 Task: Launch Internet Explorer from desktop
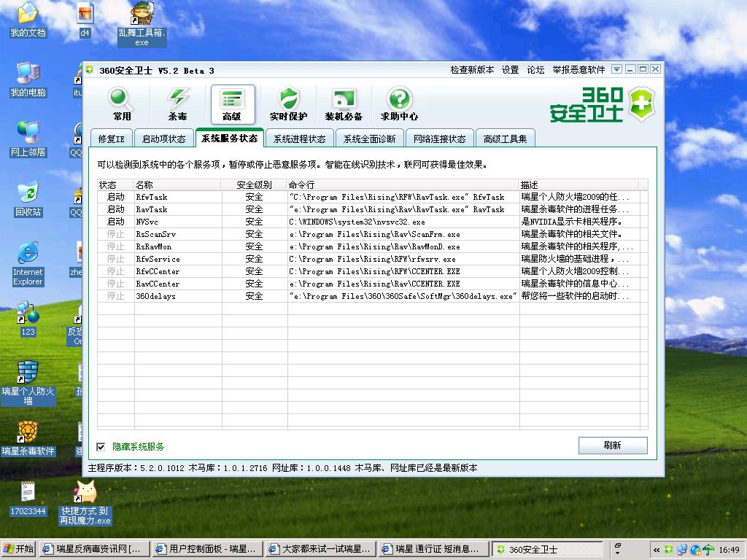pyautogui.click(x=28, y=264)
